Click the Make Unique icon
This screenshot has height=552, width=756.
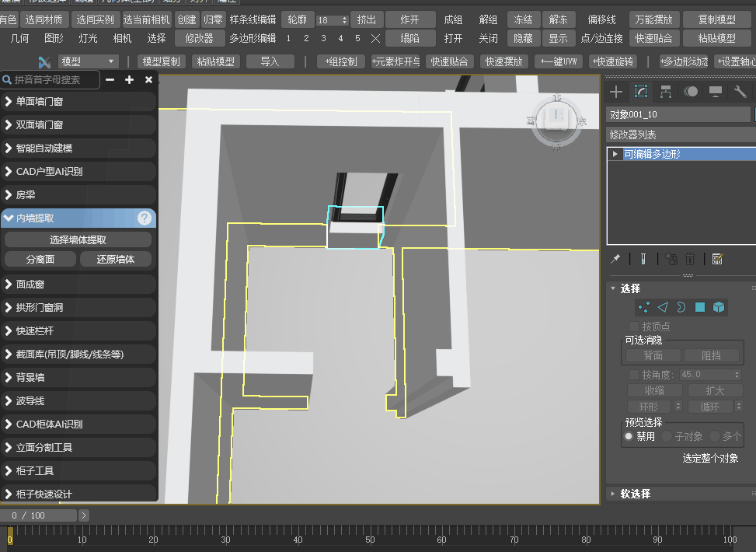click(671, 259)
